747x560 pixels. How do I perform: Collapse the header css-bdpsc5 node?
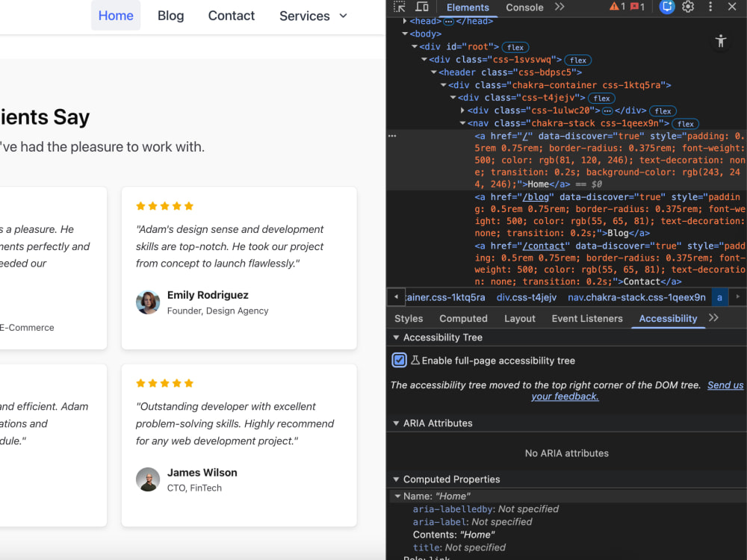click(433, 72)
